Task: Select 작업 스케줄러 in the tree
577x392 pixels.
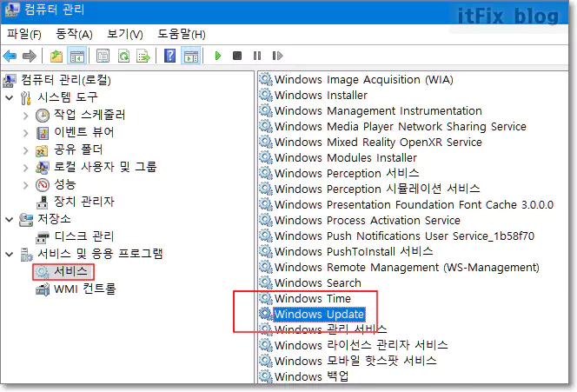Action: click(x=90, y=115)
